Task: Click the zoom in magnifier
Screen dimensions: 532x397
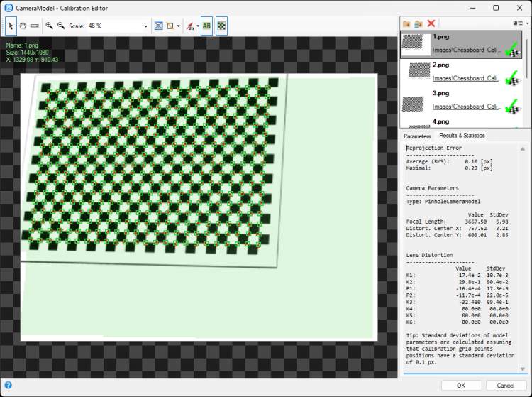Action: [49, 26]
